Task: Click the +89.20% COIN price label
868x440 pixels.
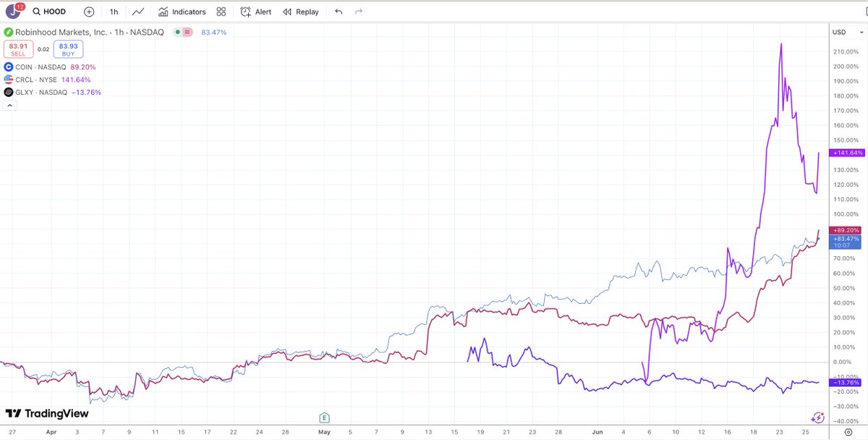Action: coord(846,229)
